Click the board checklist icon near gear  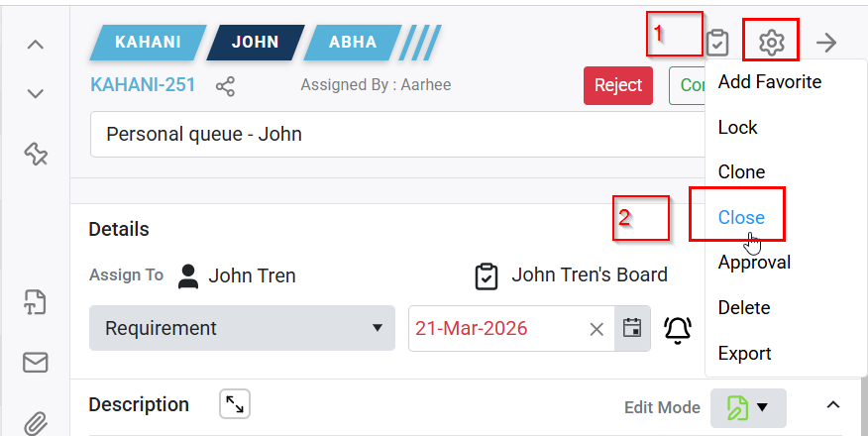coord(717,43)
